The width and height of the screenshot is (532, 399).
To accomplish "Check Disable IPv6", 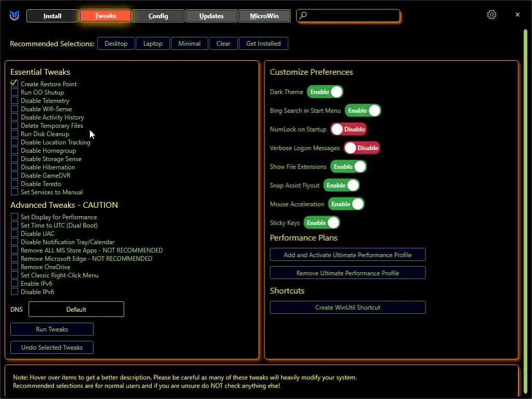I will pyautogui.click(x=14, y=291).
